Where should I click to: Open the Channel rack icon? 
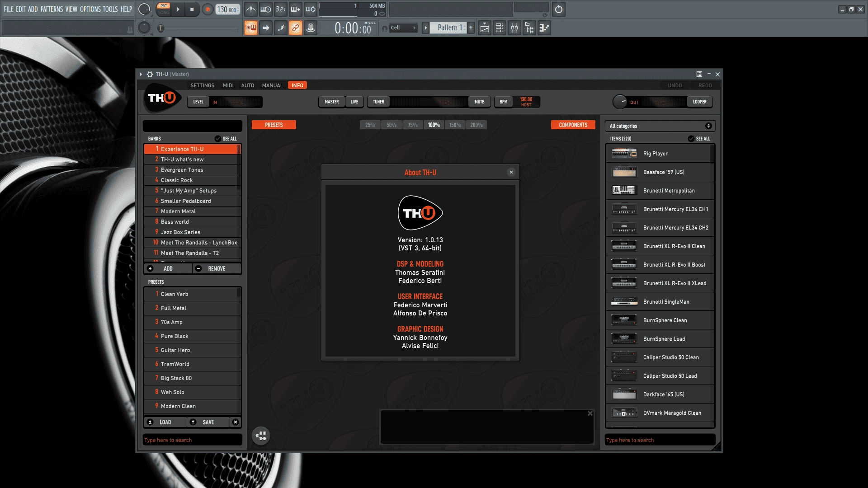coord(500,28)
